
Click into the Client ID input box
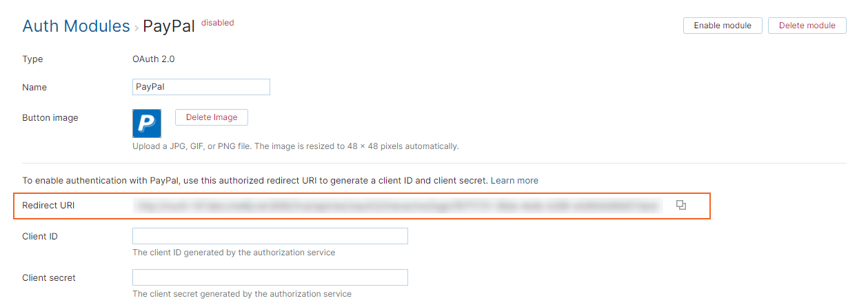coord(270,236)
